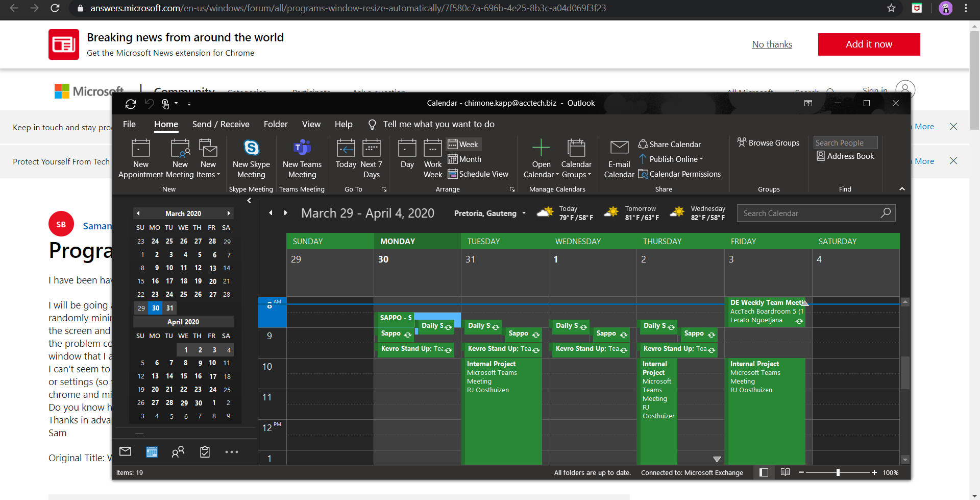Open the Send / Receive tab
The width and height of the screenshot is (980, 500).
[x=221, y=124]
